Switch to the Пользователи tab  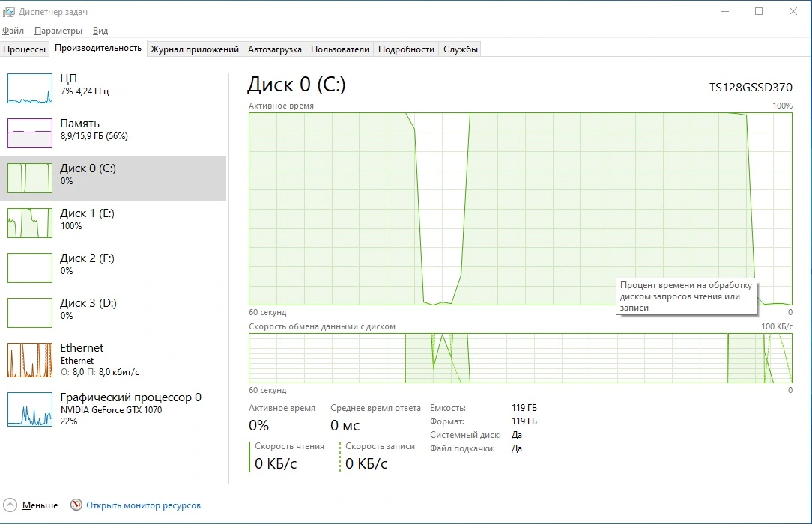340,49
